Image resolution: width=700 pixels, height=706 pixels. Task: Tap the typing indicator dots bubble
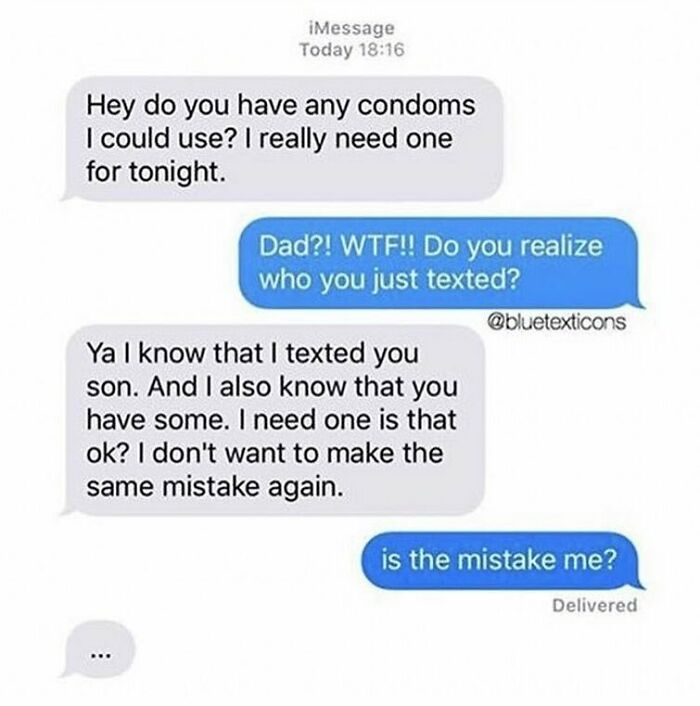[x=99, y=648]
